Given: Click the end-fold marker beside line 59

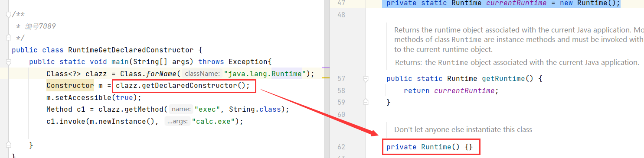Looking at the screenshot, I should (366, 103).
